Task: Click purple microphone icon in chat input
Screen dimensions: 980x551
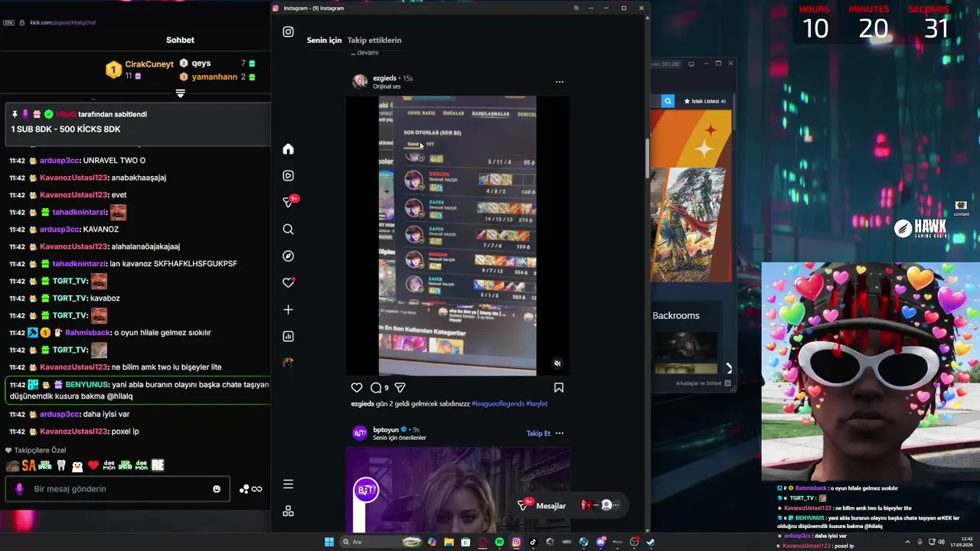Action: [x=19, y=489]
